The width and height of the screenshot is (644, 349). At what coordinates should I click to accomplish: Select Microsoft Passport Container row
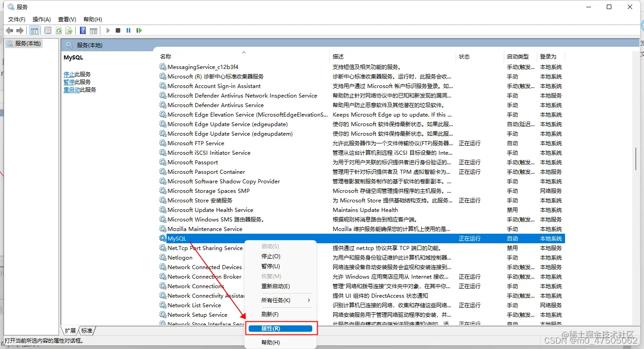361,172
